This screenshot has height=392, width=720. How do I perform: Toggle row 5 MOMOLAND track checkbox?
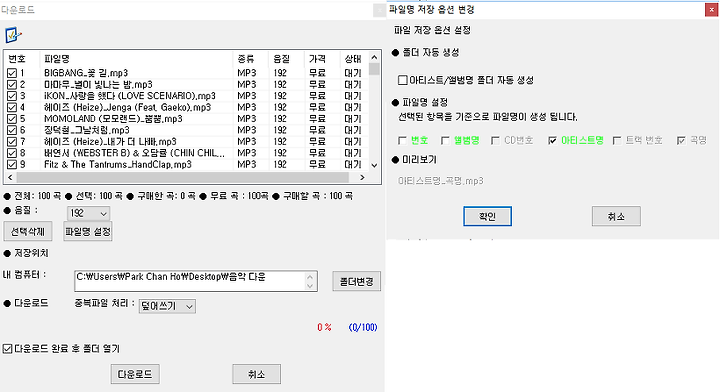[12, 119]
